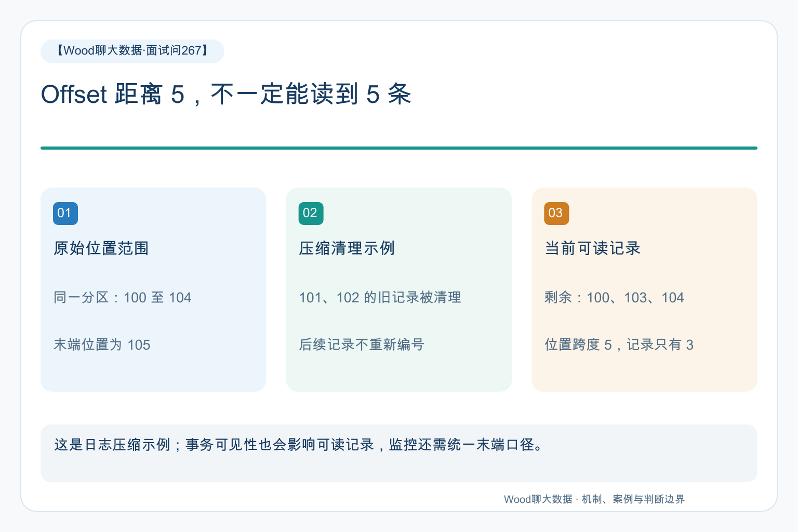Click the text '末端位置为 105'
This screenshot has width=798, height=532.
click(102, 345)
